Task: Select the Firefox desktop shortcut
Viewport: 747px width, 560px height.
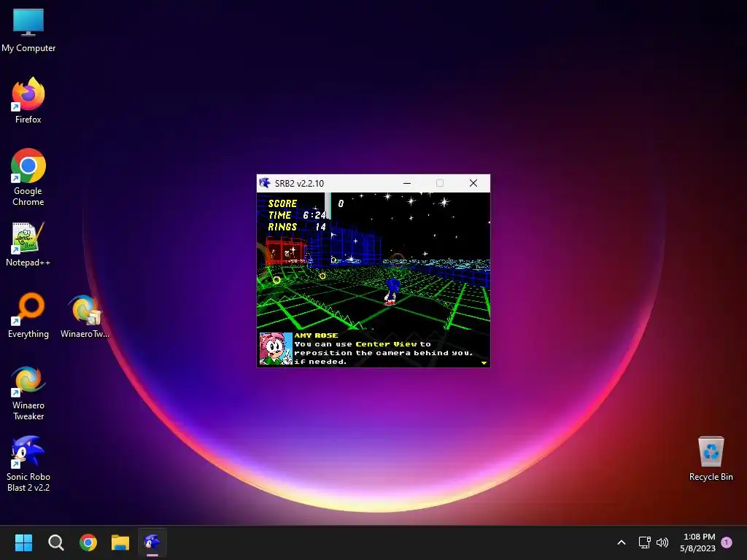Action: (28, 101)
